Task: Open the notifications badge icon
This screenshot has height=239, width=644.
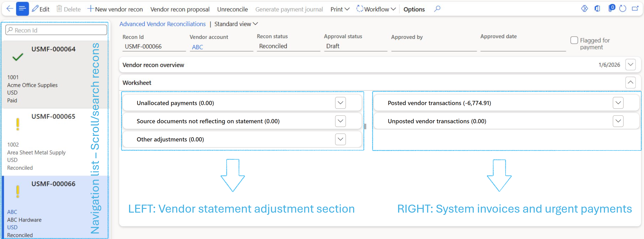Action: point(611,8)
